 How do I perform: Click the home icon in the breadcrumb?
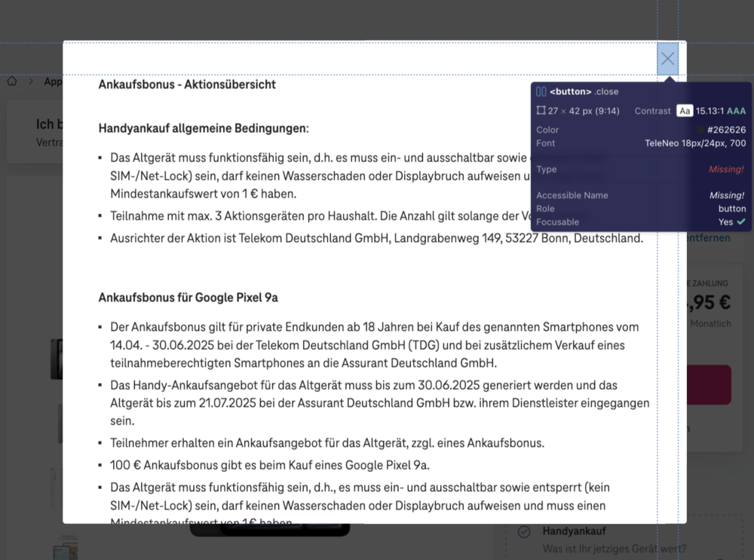(x=12, y=81)
